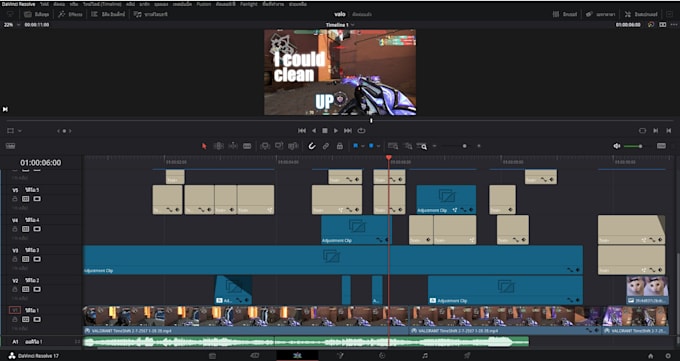Click the detail zoom icon

[408, 146]
